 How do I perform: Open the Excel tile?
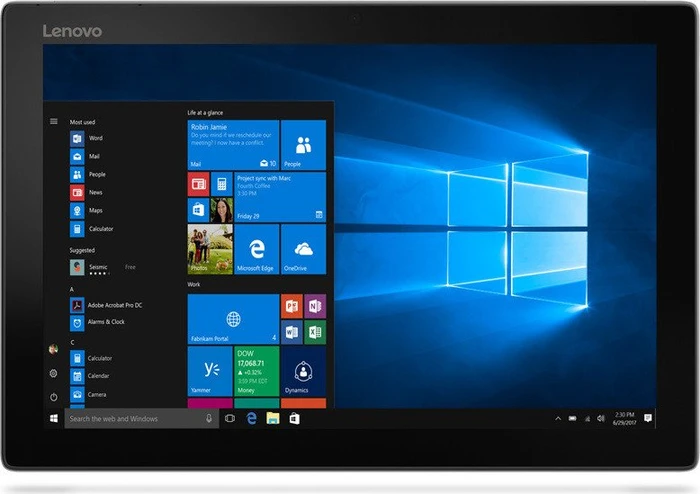(315, 332)
